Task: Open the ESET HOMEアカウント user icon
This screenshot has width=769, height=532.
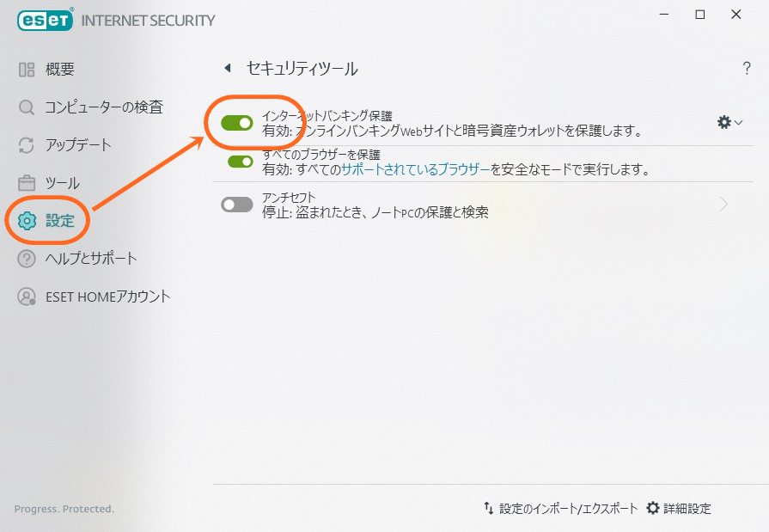Action: coord(27,297)
